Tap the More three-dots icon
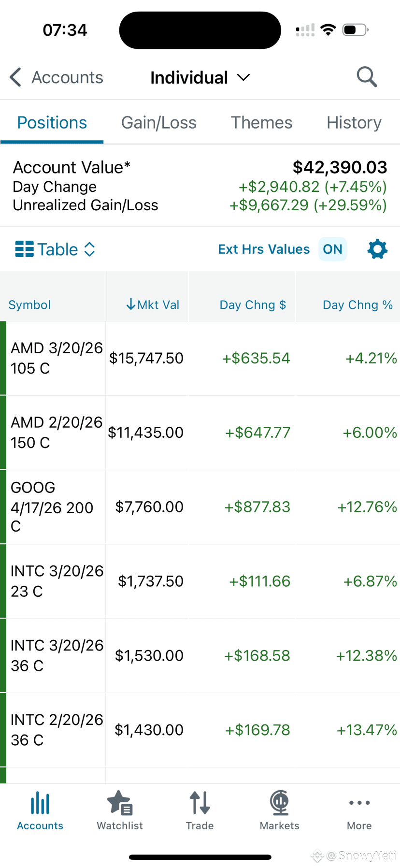This screenshot has width=400, height=868. [x=359, y=803]
